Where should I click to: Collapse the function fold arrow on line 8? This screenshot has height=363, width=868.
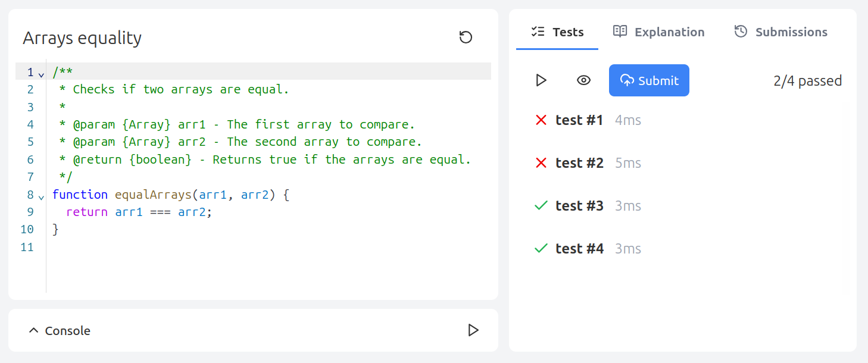pos(41,196)
